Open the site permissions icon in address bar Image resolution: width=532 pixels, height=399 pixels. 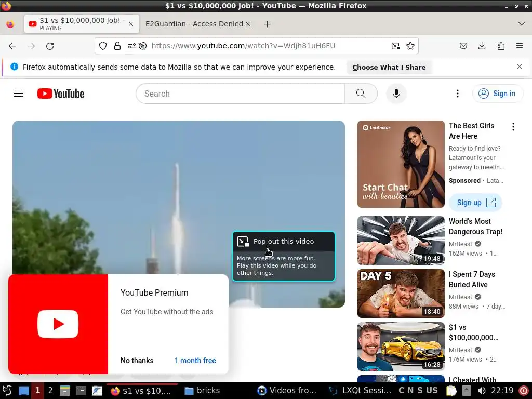[131, 46]
